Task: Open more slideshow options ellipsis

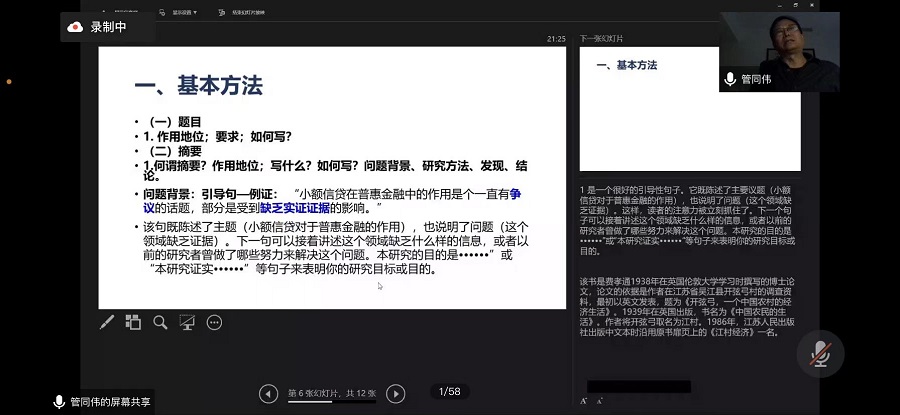Action: point(213,322)
